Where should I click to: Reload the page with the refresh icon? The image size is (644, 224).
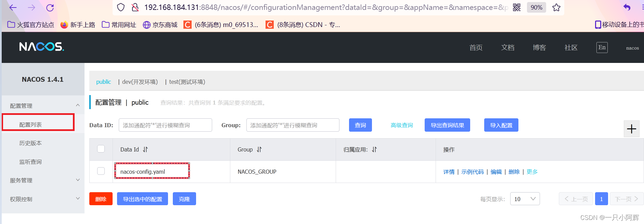50,8
